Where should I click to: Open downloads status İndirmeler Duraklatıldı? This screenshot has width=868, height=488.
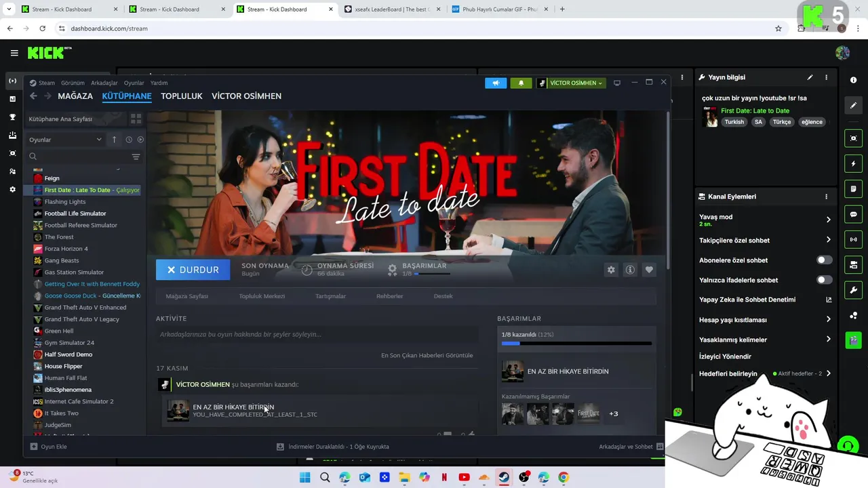332,447
